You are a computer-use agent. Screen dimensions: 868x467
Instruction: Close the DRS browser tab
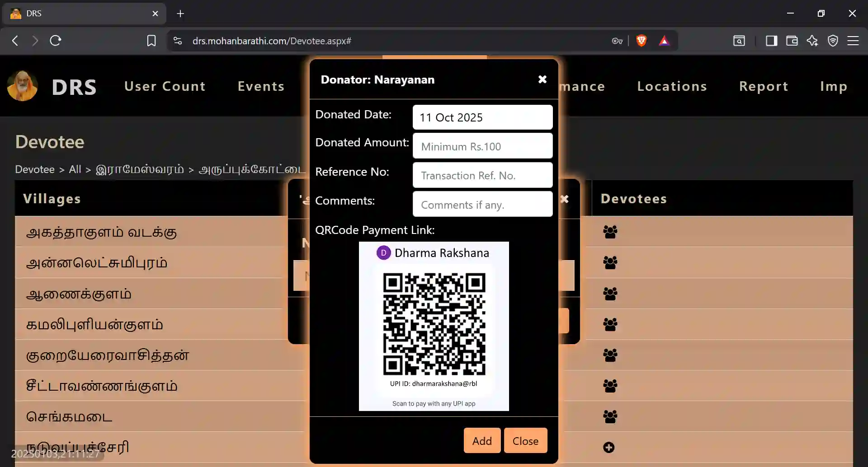click(x=155, y=14)
